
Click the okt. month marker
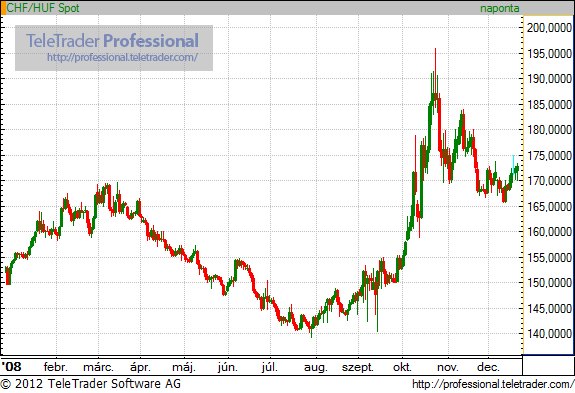[402, 367]
